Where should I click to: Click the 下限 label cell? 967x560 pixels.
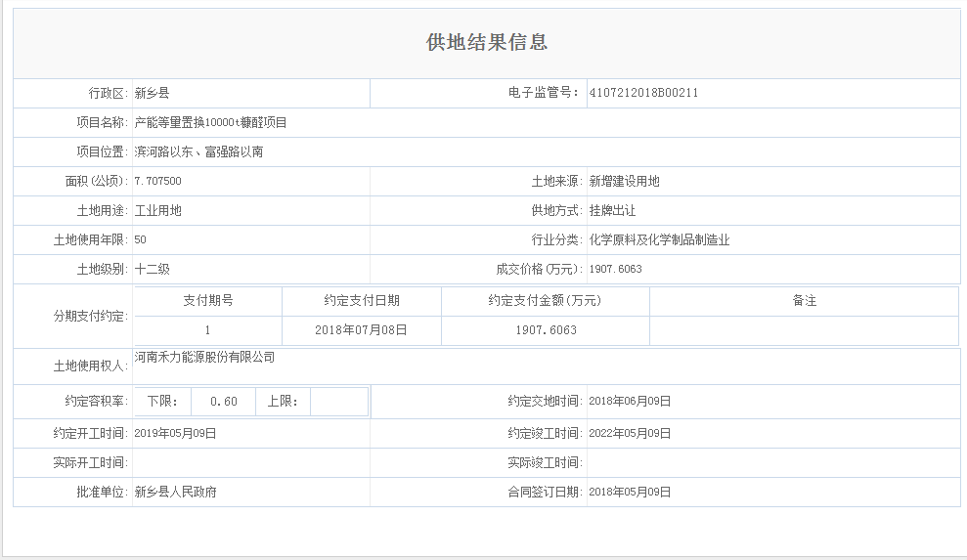[163, 402]
